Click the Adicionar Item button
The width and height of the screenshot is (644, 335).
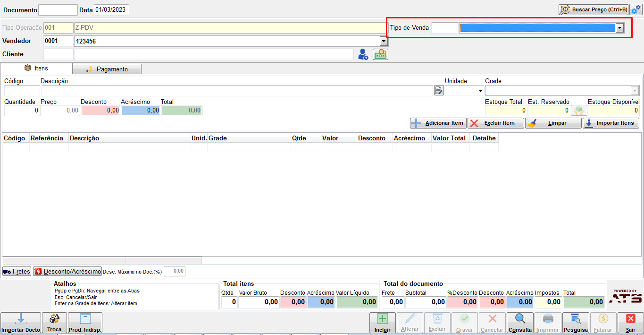(x=438, y=123)
